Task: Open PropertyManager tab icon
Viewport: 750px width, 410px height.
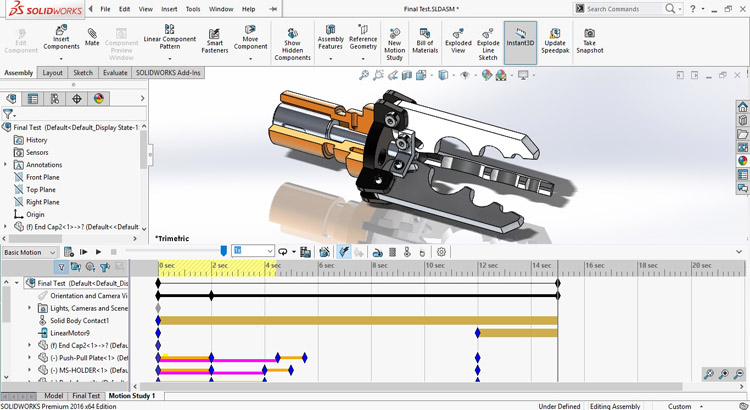Action: (x=33, y=99)
